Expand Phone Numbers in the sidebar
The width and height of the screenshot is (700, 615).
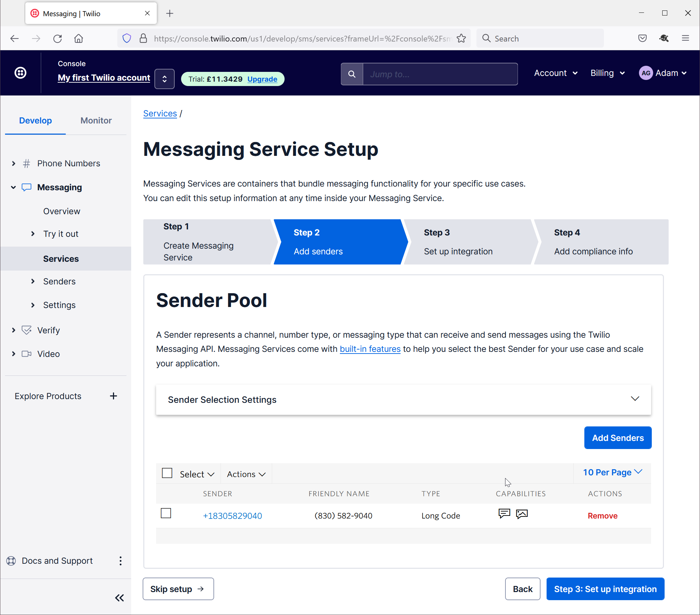[14, 163]
